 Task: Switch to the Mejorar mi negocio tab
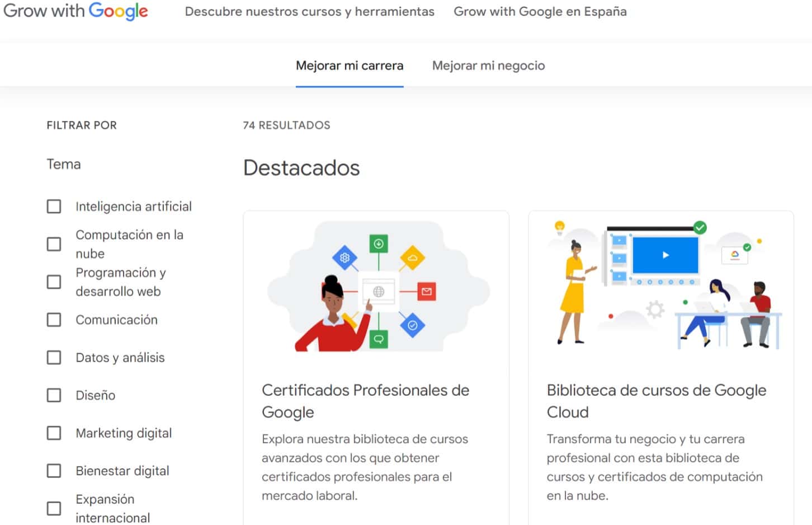tap(488, 66)
